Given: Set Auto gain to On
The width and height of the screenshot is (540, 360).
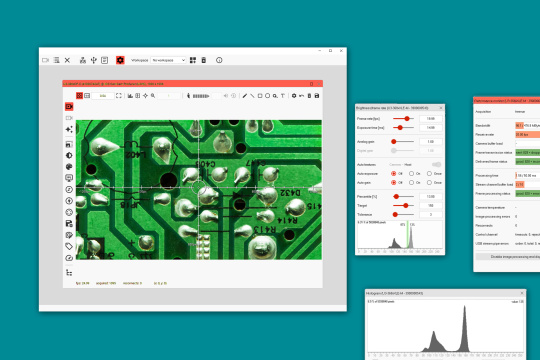Looking at the screenshot, I should [x=412, y=183].
